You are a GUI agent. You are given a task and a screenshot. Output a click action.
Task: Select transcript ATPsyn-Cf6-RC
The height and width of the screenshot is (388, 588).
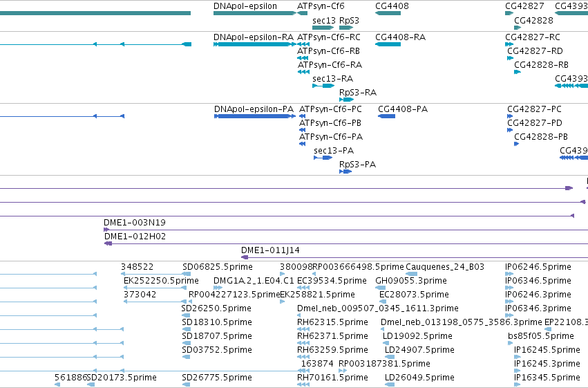[303, 44]
